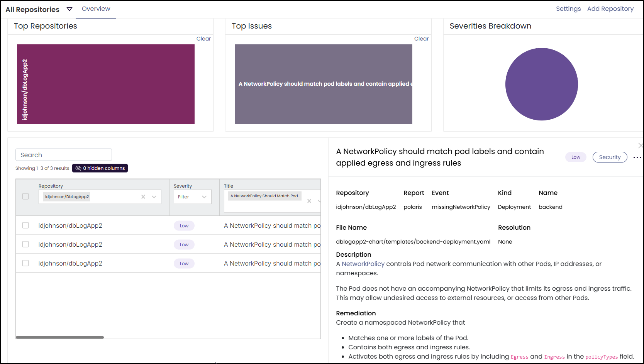Click the Low badge in first table row
Screen dimensions: 644x364
pyautogui.click(x=184, y=226)
